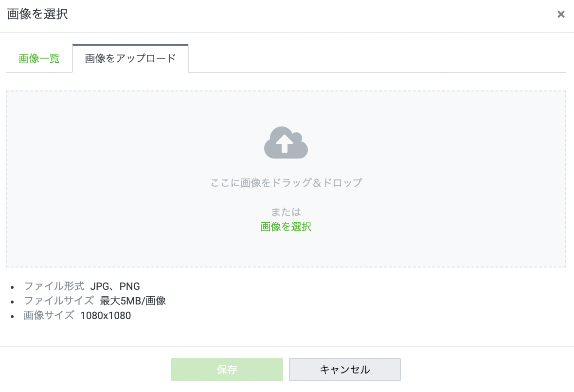574x392 pixels.
Task: Click the 1080x1080 dimension text
Action: pos(106,315)
